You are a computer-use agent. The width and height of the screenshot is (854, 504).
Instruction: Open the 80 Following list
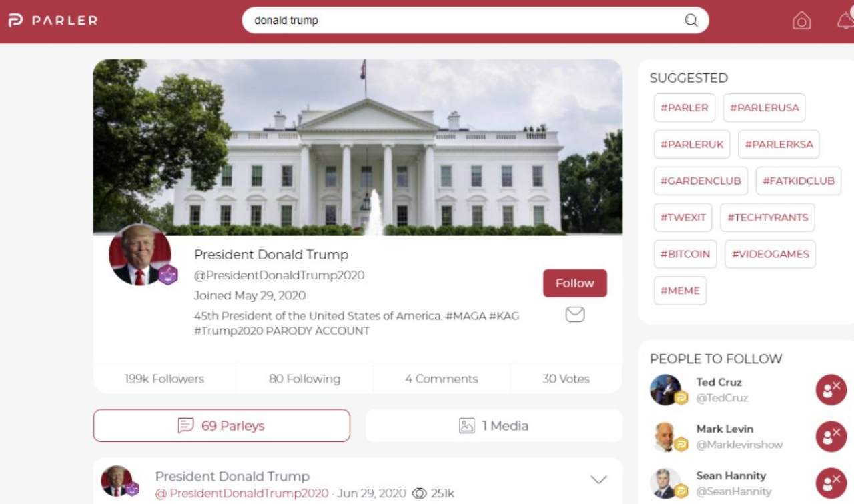[x=304, y=379]
